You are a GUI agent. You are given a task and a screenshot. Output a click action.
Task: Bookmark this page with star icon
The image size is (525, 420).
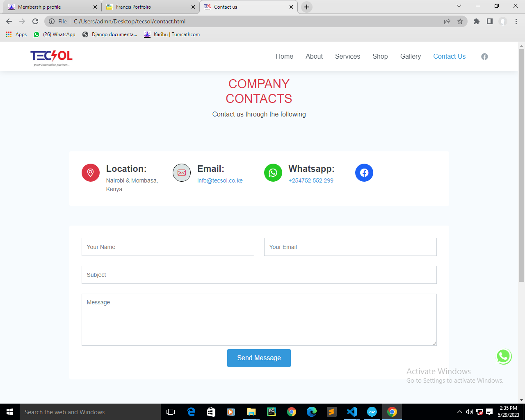(x=460, y=21)
